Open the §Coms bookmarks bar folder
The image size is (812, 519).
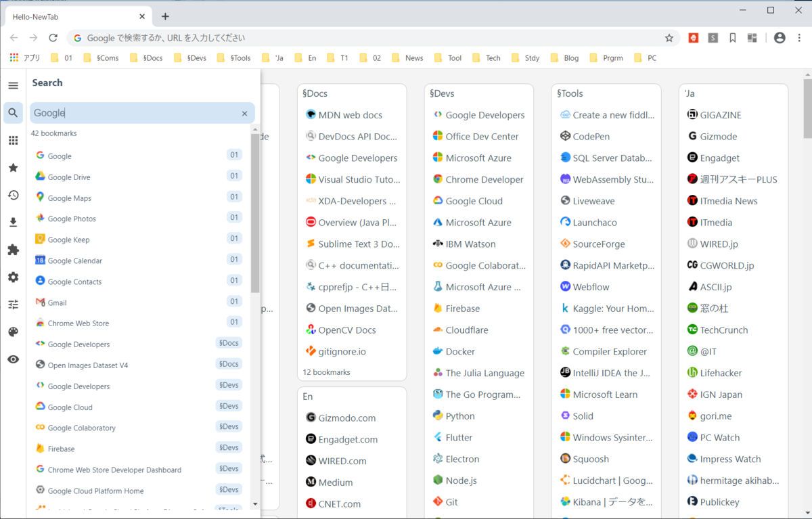point(101,58)
